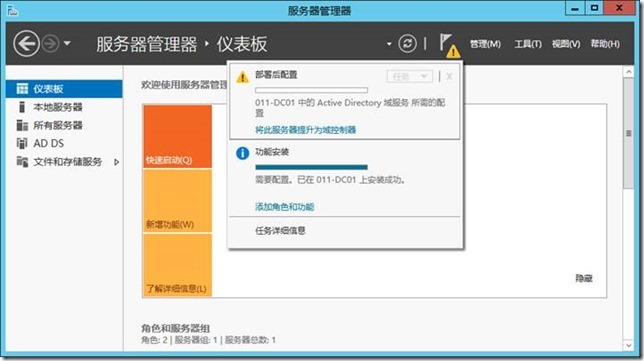Click the 需要配置 installation status message

point(330,180)
